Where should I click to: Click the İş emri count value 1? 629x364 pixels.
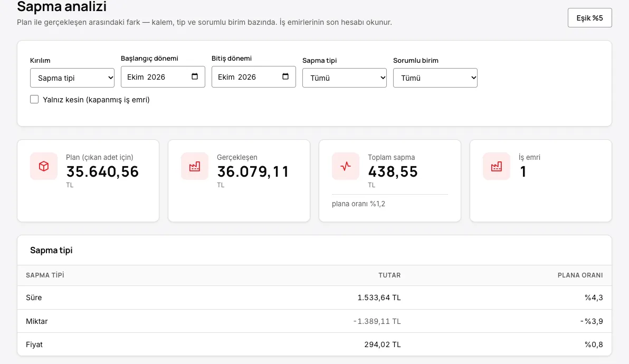coord(523,171)
